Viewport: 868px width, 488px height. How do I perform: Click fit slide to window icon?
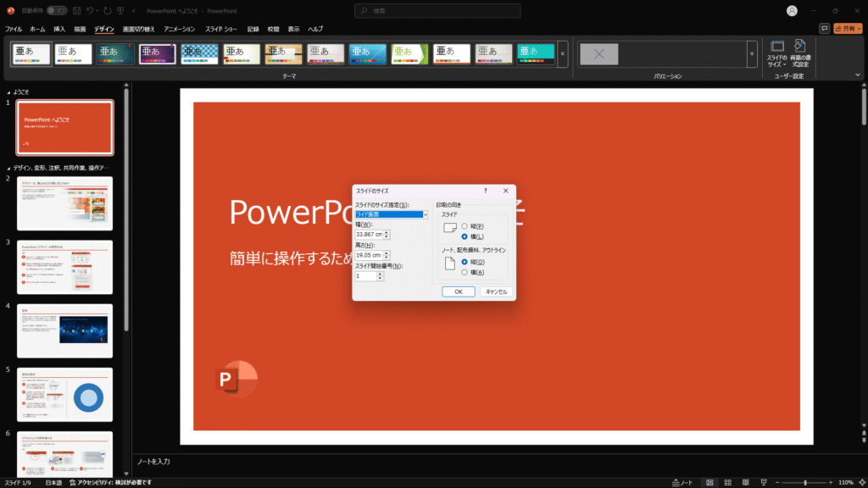click(x=860, y=482)
